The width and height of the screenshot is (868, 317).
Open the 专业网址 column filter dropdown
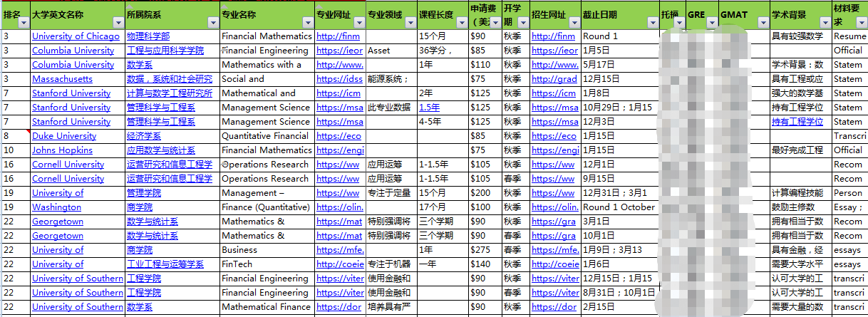358,24
